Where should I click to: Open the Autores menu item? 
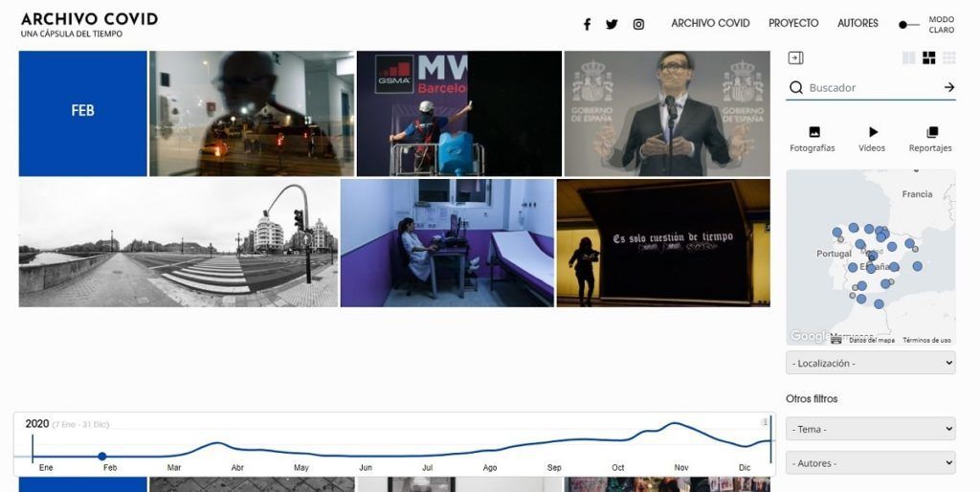(858, 23)
